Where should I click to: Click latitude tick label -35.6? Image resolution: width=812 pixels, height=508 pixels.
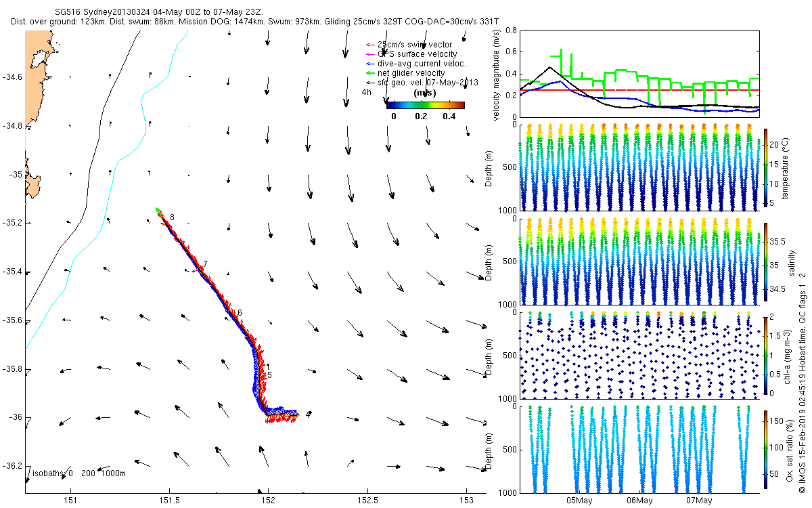click(x=12, y=320)
